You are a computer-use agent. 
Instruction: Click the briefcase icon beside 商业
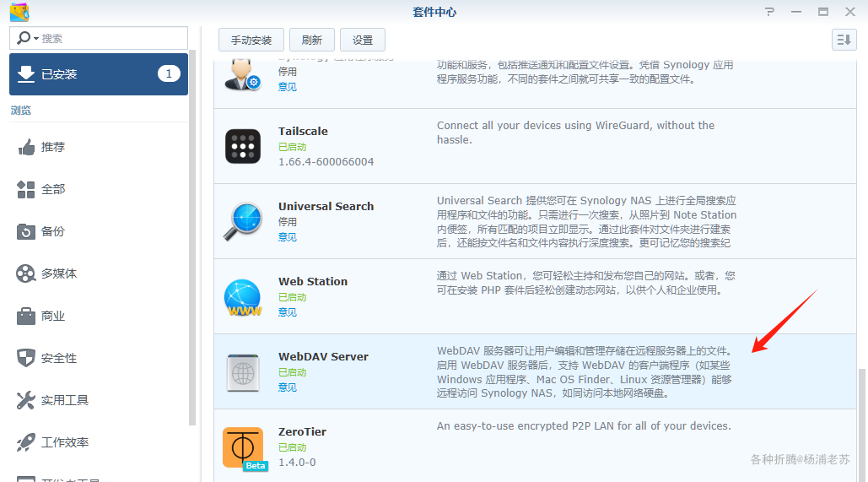click(x=26, y=316)
